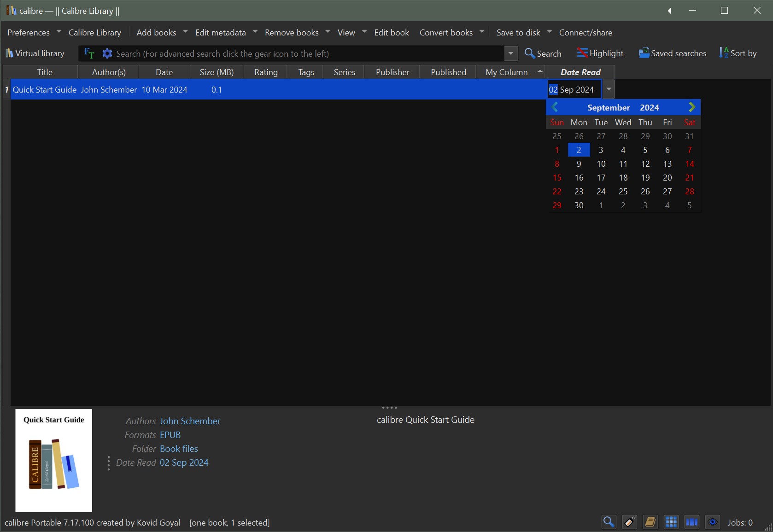This screenshot has height=532, width=773.
Task: Expand the Edit metadata dropdown arrow
Action: [255, 32]
